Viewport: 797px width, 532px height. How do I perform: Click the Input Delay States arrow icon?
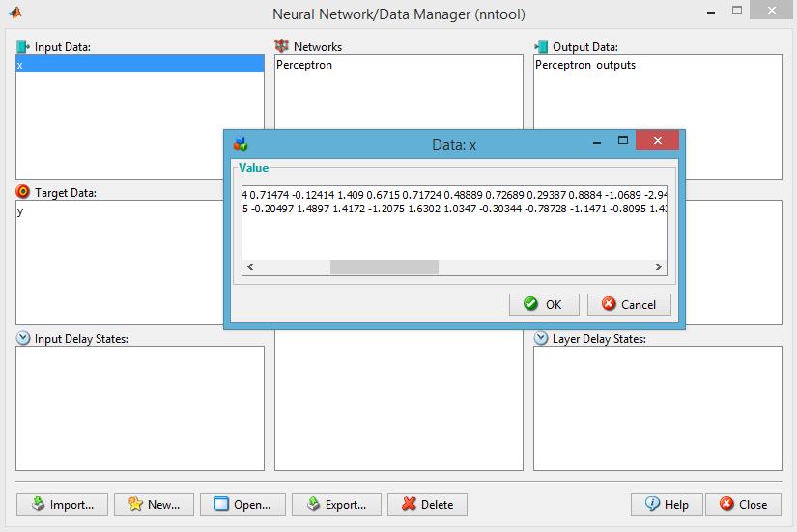click(x=23, y=338)
